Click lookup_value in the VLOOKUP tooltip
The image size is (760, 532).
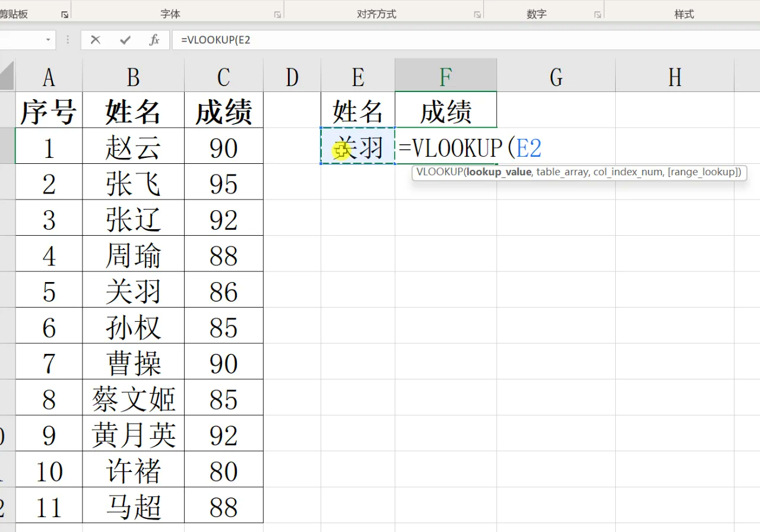pyautogui.click(x=499, y=172)
